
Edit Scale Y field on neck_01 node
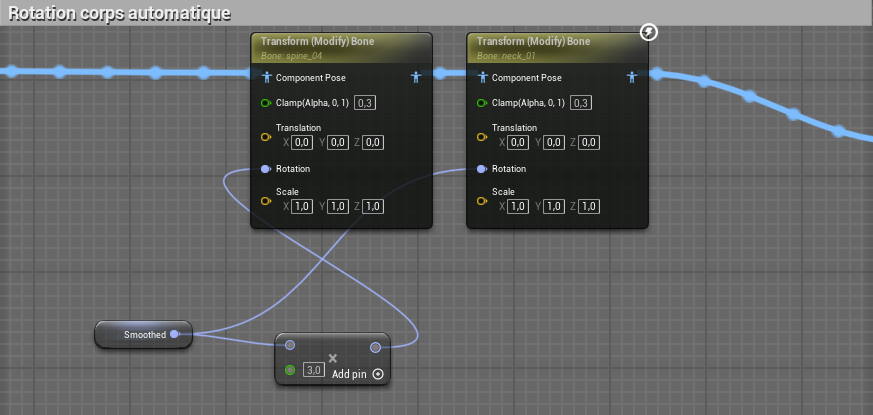(554, 207)
